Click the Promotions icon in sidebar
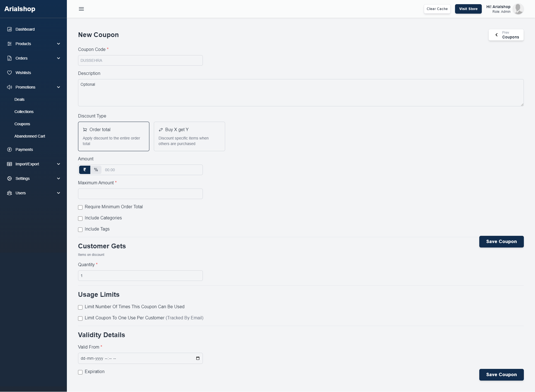The image size is (535, 392). coord(9,87)
